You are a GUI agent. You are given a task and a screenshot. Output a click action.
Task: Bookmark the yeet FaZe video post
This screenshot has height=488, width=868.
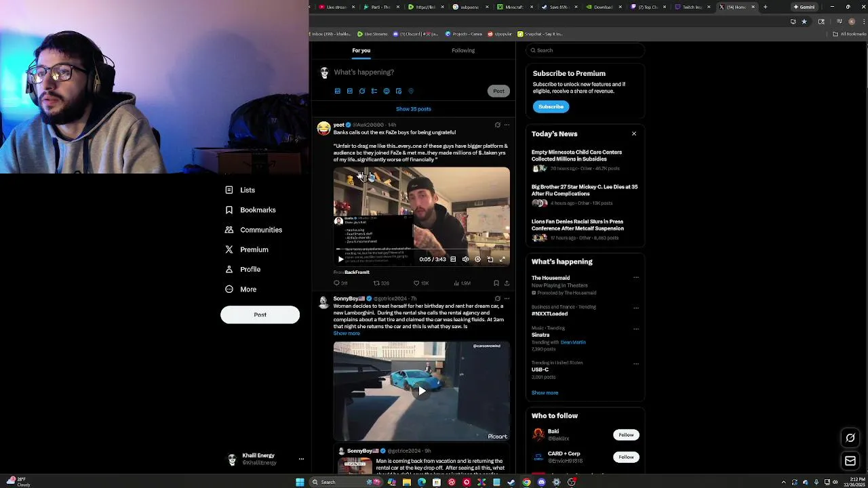click(x=496, y=283)
